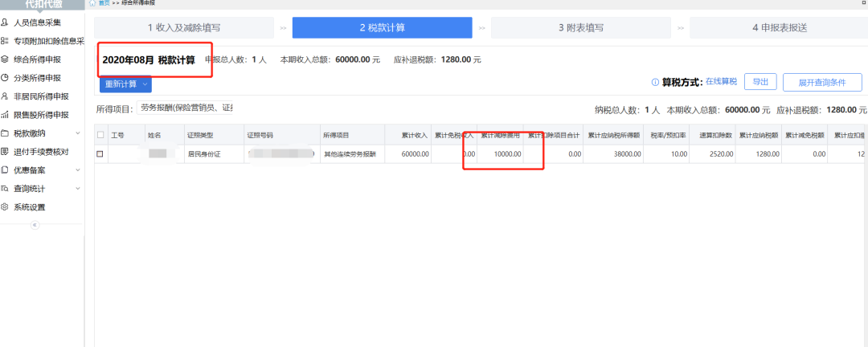The width and height of the screenshot is (868, 347).
Task: Click the 退付手续费核对 icon
Action: click(6, 152)
